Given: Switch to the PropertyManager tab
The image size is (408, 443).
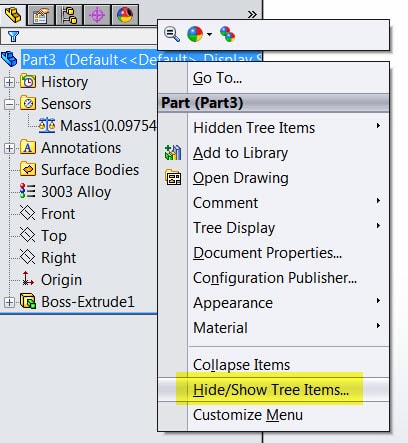Looking at the screenshot, I should 41,15.
